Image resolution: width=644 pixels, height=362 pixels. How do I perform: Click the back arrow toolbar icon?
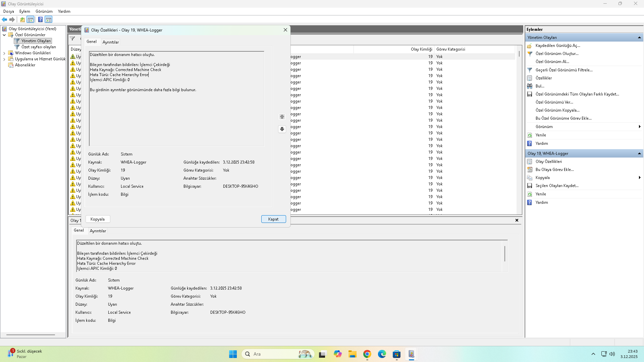point(4,19)
